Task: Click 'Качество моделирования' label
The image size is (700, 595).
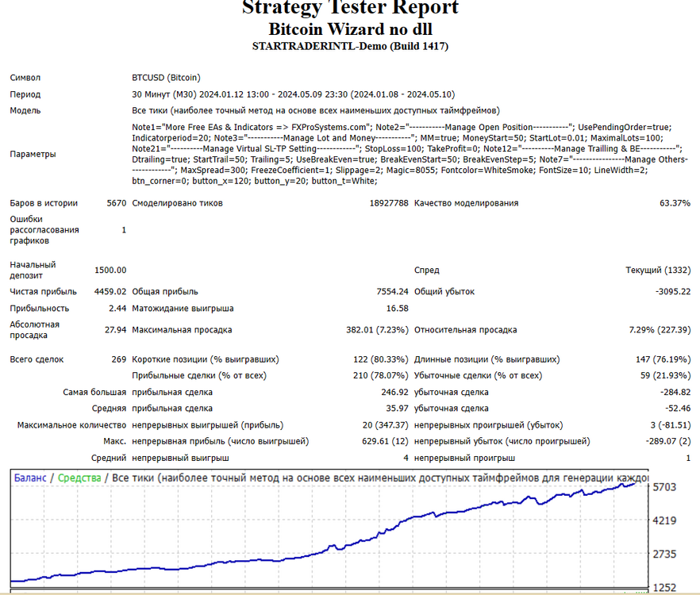Action: (x=466, y=203)
